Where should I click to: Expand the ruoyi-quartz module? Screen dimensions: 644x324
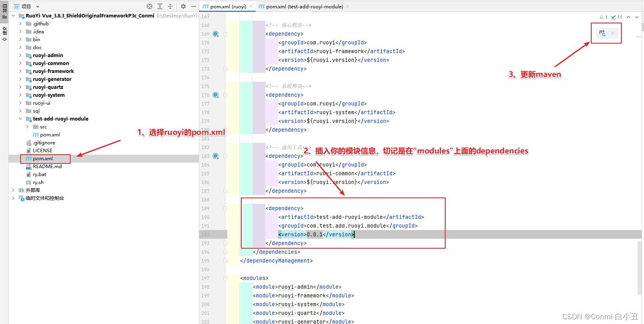click(x=20, y=87)
